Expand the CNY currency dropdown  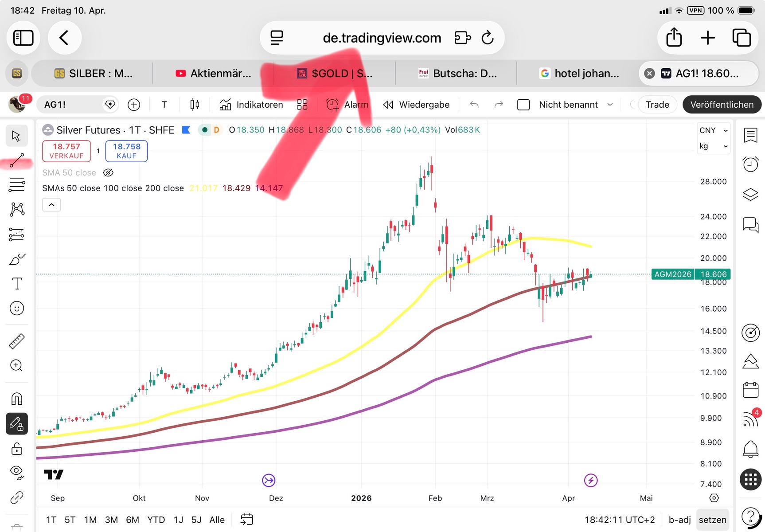click(713, 130)
